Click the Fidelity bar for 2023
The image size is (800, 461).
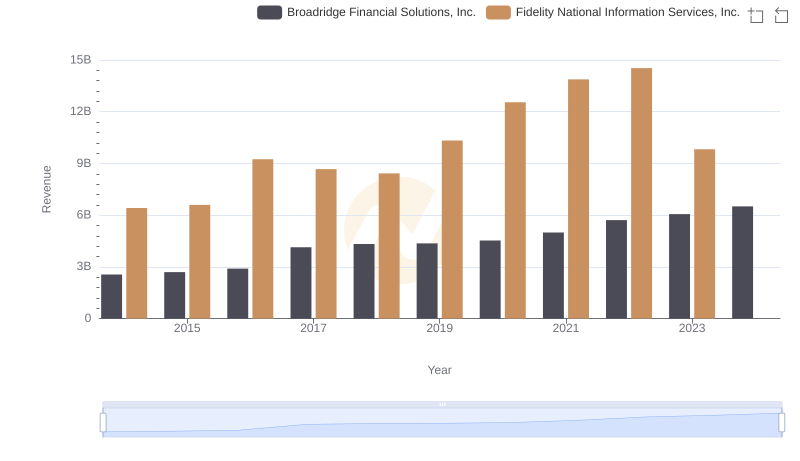coord(705,234)
